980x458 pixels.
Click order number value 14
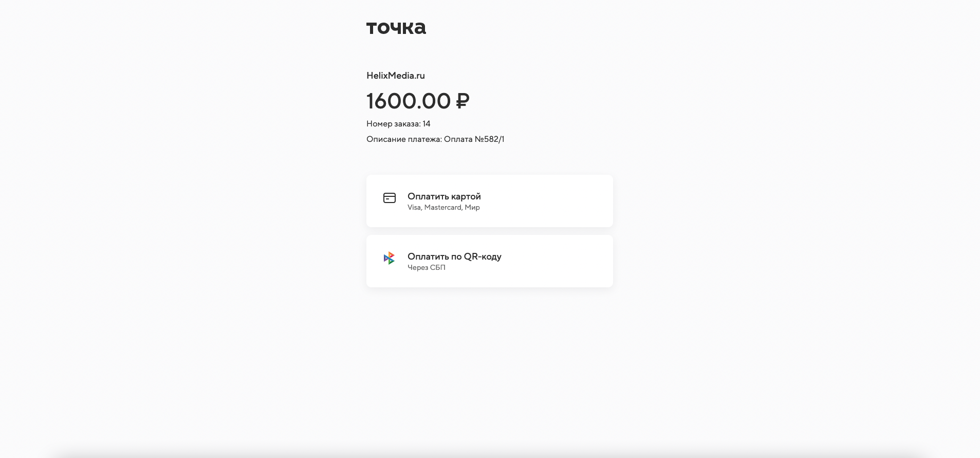(x=427, y=124)
